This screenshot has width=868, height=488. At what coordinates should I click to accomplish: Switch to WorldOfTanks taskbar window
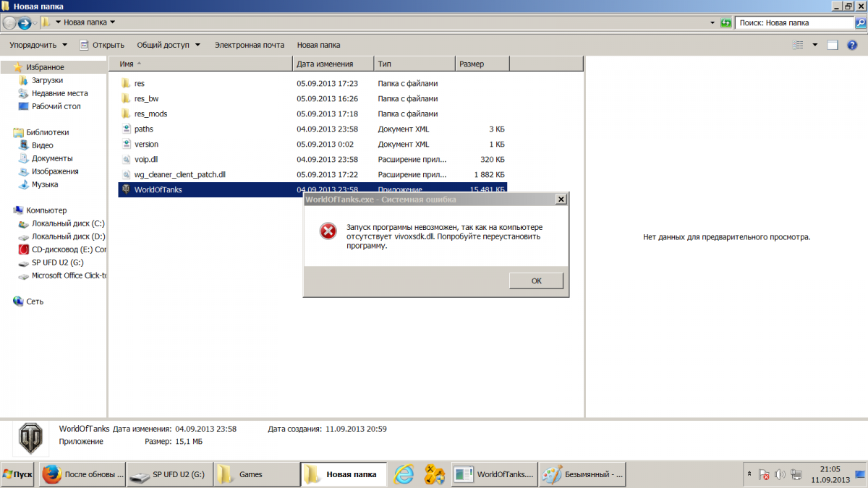click(495, 474)
